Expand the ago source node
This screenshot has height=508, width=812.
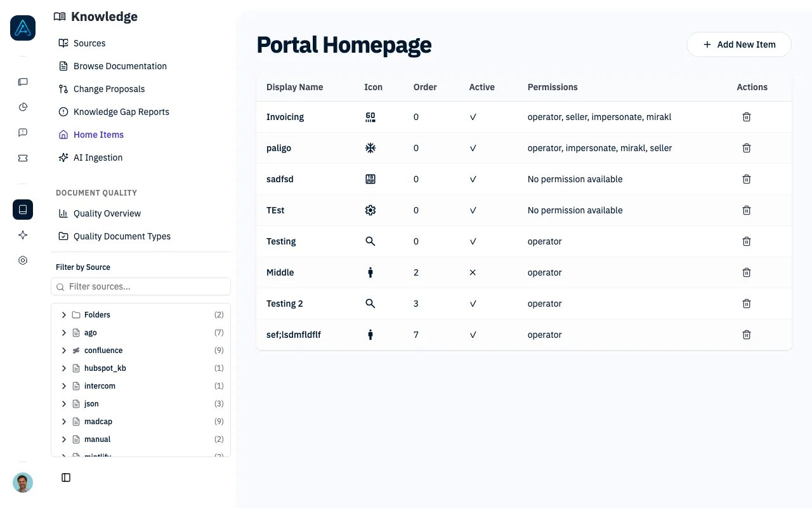[64, 333]
